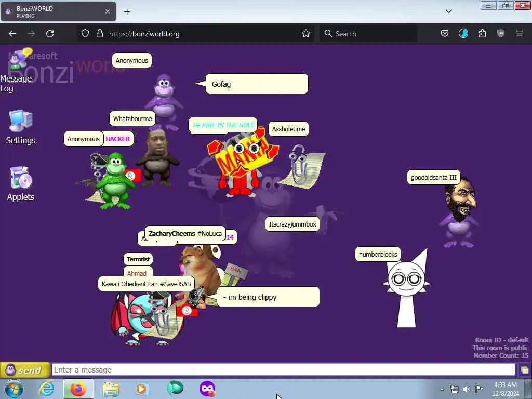
Task: Click the purple masked taskbar icon
Action: tap(207, 389)
